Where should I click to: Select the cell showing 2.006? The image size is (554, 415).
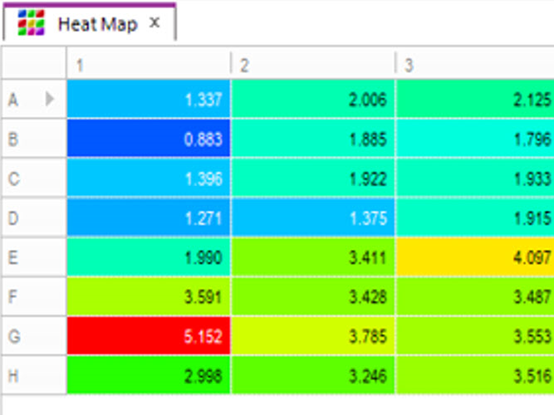313,99
